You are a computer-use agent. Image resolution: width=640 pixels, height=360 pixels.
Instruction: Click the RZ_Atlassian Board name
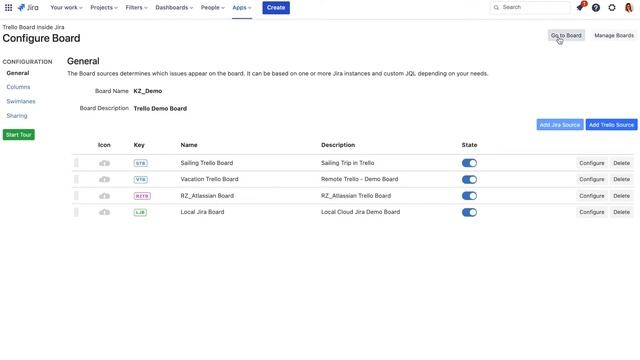[207, 196]
